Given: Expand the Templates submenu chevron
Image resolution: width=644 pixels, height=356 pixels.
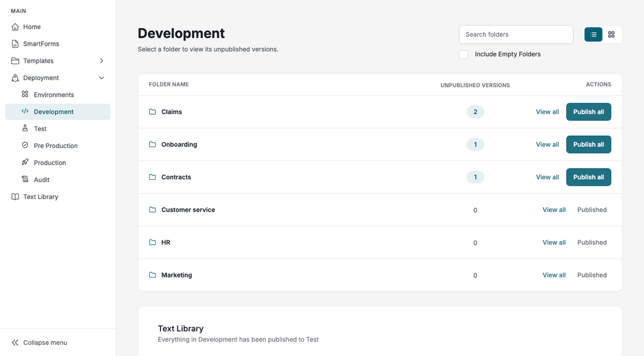Looking at the screenshot, I should coord(101,61).
